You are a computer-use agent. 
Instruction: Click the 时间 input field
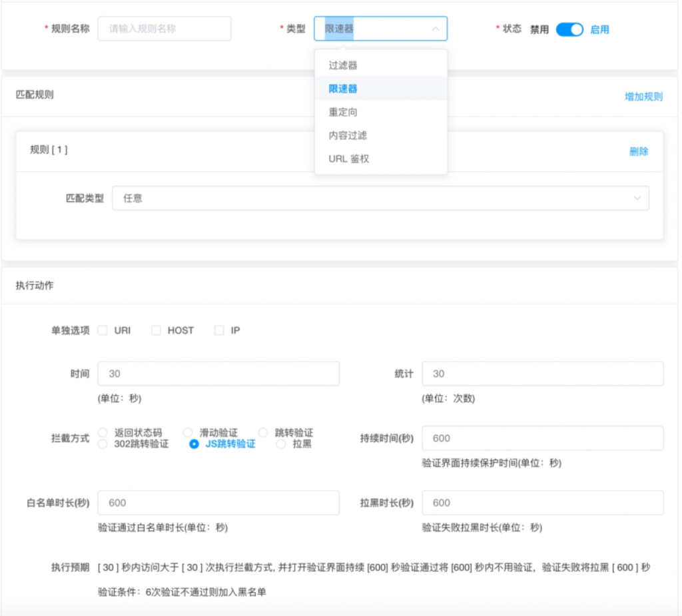tap(218, 374)
